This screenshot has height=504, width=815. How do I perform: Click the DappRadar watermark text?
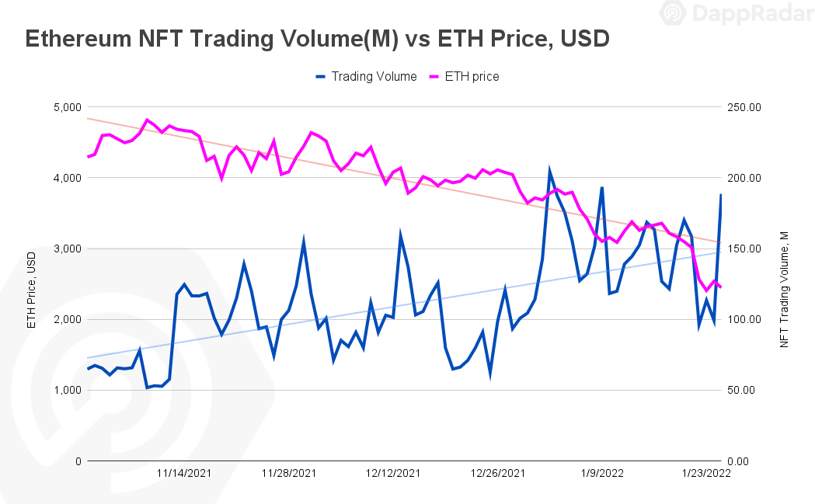pyautogui.click(x=753, y=12)
